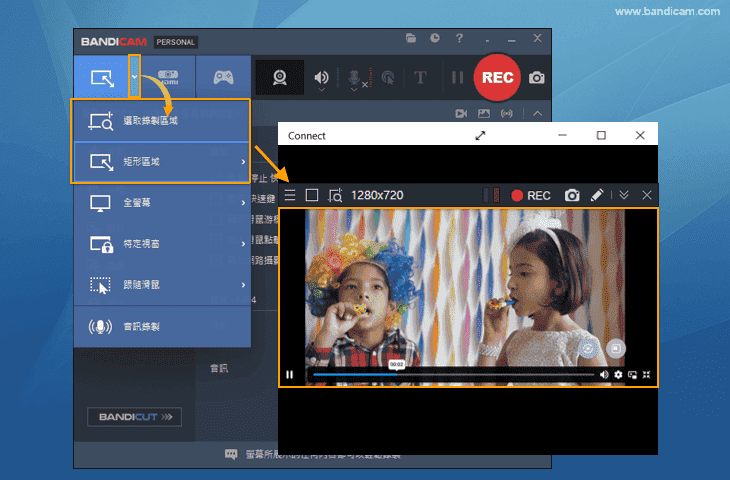Open help question mark icon
Image resolution: width=730 pixels, height=480 pixels.
(x=459, y=38)
